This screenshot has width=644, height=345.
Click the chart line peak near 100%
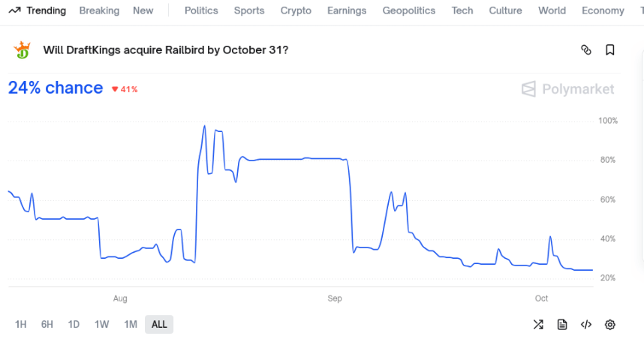click(x=205, y=127)
